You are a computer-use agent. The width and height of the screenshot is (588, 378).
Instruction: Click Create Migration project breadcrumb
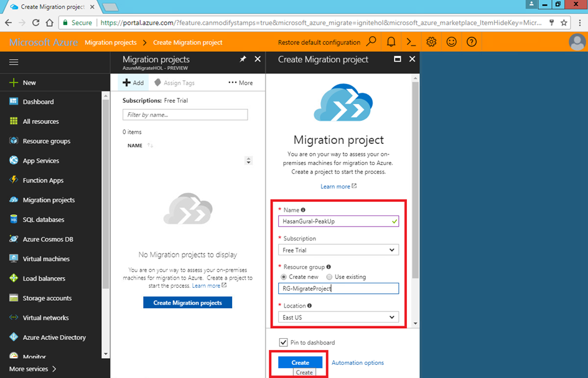[187, 42]
